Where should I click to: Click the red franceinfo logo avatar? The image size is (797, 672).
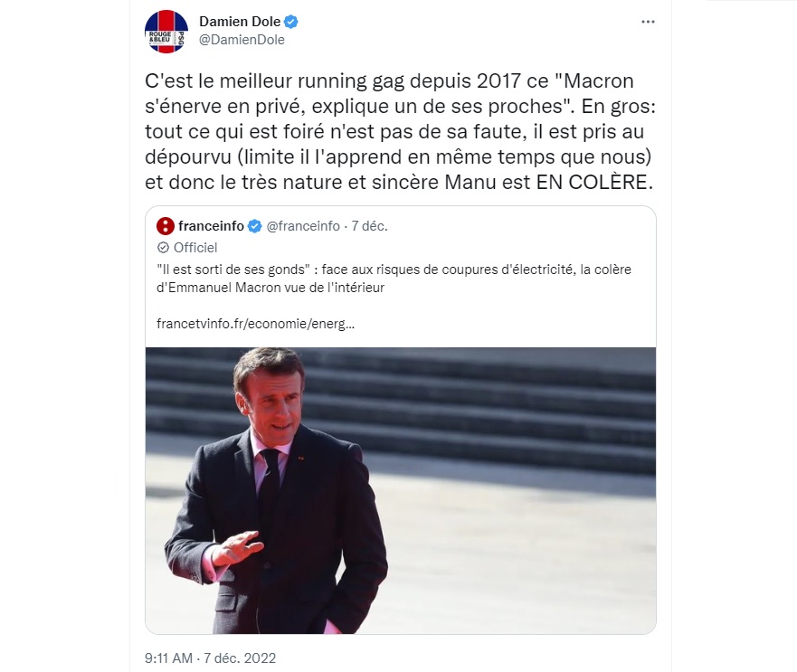click(x=165, y=226)
